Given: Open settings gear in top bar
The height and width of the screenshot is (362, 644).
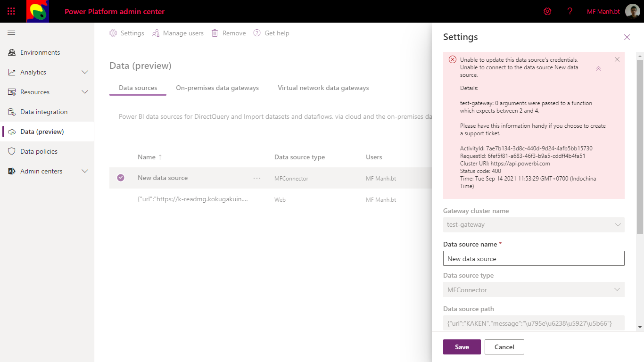Looking at the screenshot, I should coord(547,11).
